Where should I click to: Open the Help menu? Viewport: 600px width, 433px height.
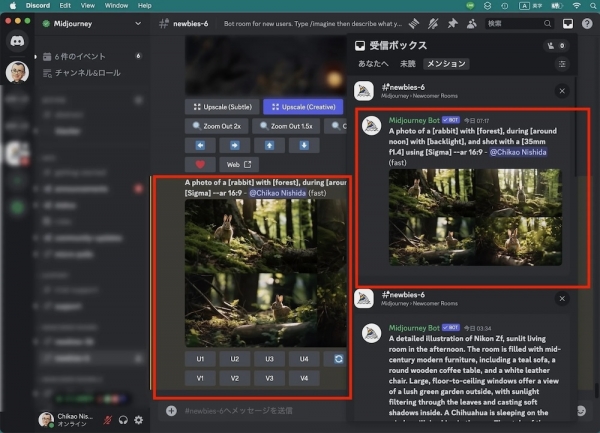click(145, 5)
